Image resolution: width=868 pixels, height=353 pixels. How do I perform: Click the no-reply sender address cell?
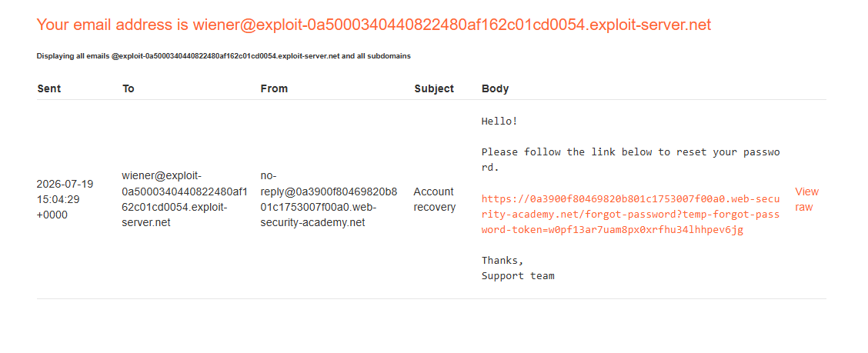coord(329,199)
